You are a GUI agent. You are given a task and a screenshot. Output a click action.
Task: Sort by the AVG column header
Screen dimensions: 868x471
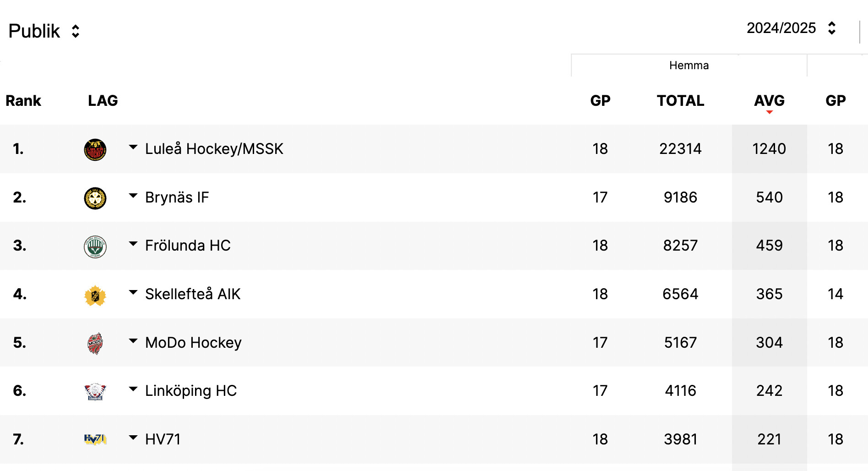[x=769, y=101]
